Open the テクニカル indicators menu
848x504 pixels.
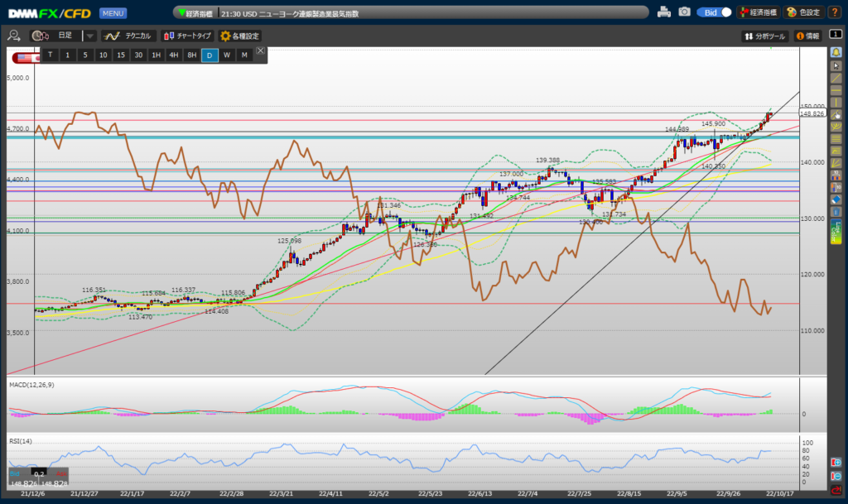tap(128, 36)
